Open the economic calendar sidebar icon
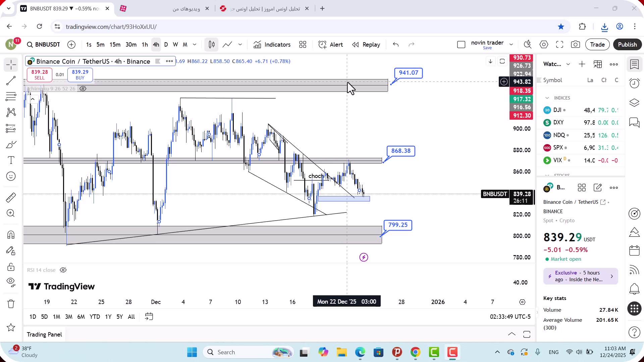This screenshot has height=362, width=644. (635, 251)
